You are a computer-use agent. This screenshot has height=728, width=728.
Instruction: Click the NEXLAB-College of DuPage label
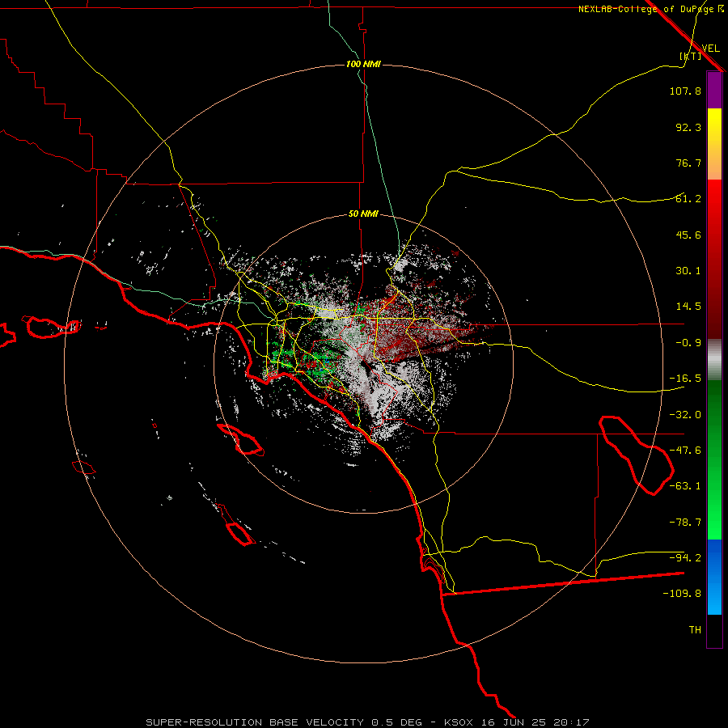coord(645,9)
